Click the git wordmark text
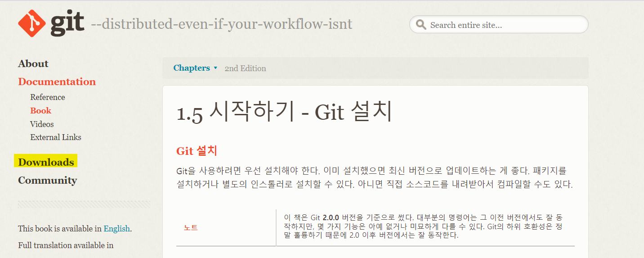 point(67,23)
